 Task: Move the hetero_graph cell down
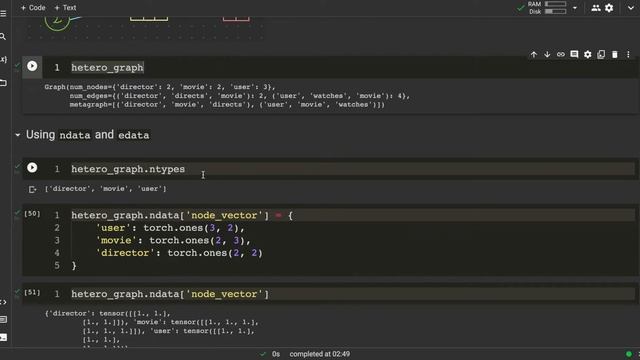pos(547,54)
